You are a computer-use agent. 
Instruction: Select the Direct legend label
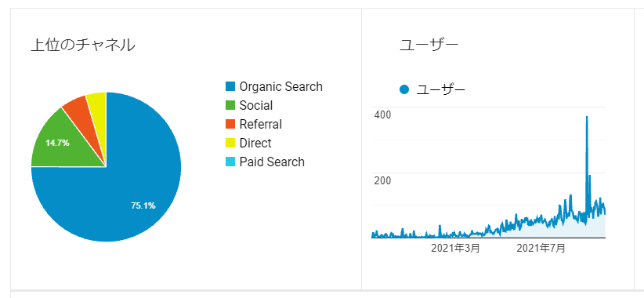point(255,143)
